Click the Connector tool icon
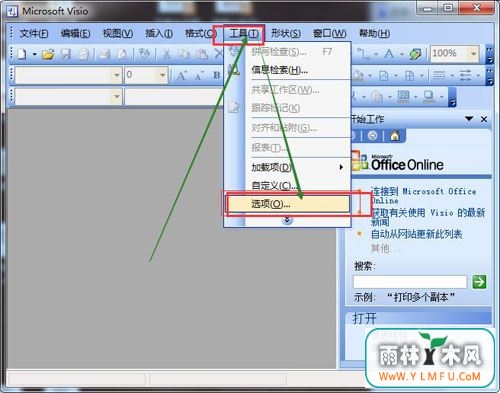 [x=363, y=54]
